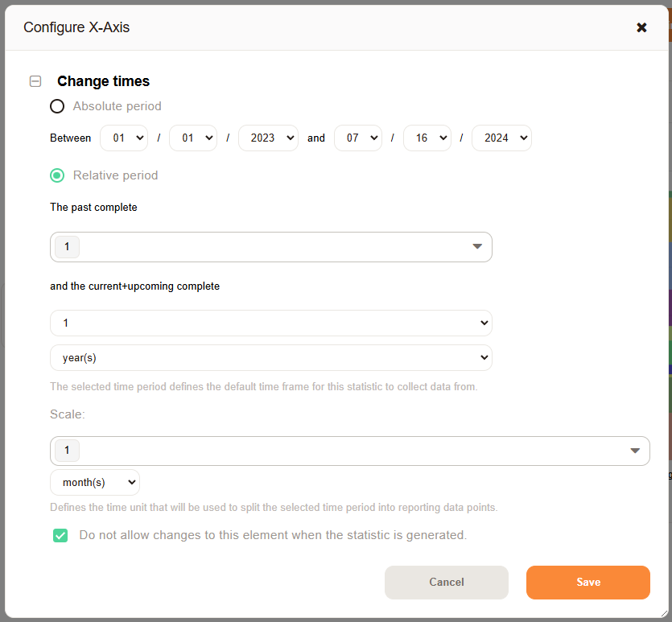672x622 pixels.
Task: Select the Absolute period radio button
Action: coord(57,106)
